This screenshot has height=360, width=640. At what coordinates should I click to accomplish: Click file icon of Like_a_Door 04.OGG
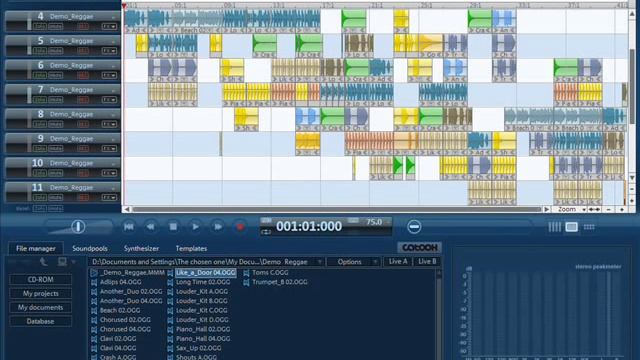170,273
